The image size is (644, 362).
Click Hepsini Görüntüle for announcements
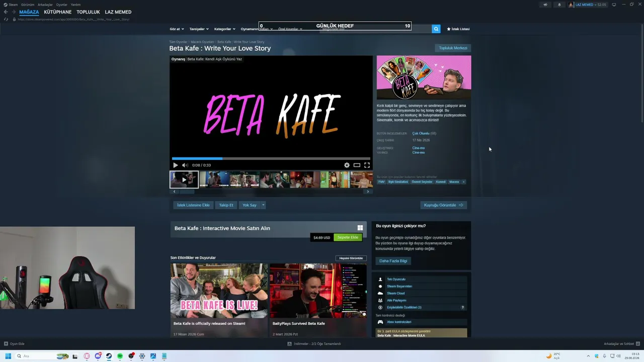pyautogui.click(x=351, y=258)
